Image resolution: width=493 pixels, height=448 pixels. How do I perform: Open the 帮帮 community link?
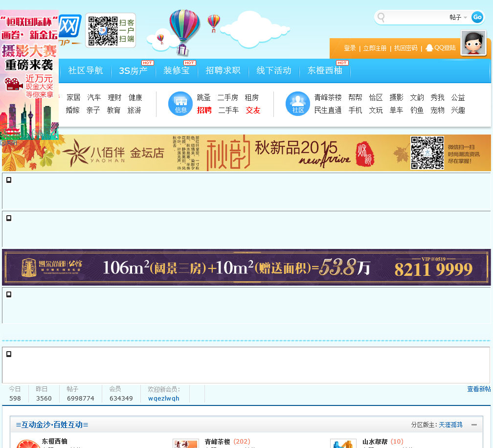tap(355, 97)
